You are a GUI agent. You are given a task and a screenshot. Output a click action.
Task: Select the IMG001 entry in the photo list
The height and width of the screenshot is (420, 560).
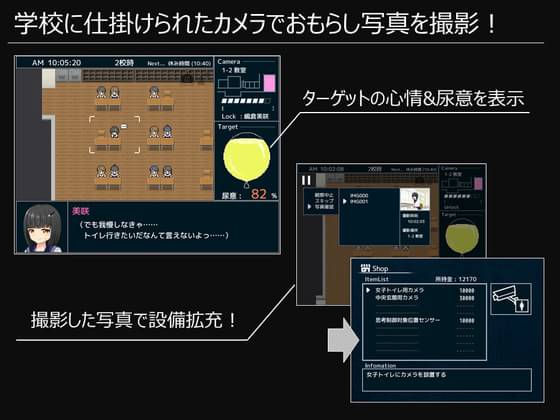pos(359,201)
